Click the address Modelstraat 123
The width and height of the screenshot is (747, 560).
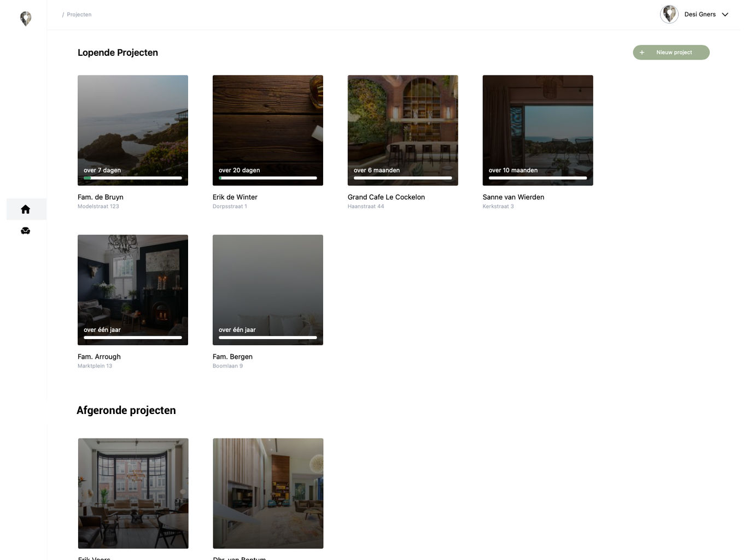tap(98, 207)
